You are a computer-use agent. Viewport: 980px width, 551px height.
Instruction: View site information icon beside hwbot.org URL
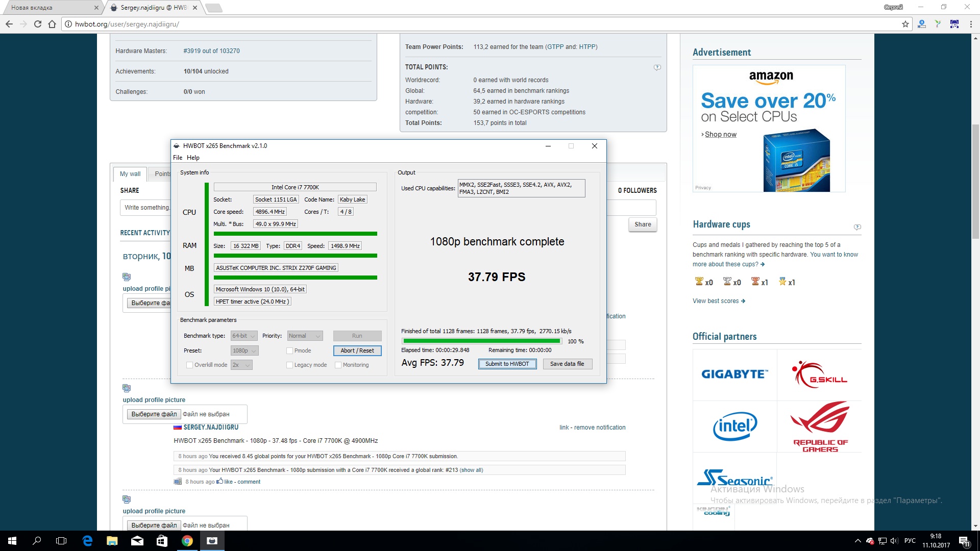68,24
